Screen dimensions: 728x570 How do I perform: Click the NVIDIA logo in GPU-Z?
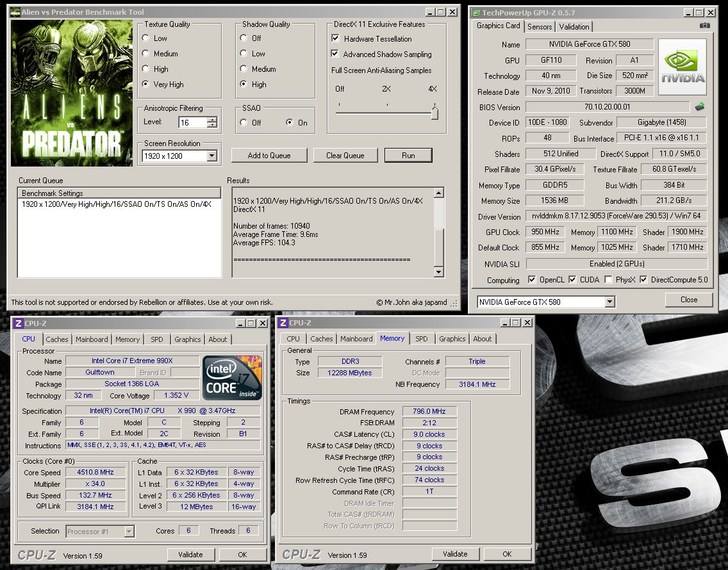pos(682,67)
